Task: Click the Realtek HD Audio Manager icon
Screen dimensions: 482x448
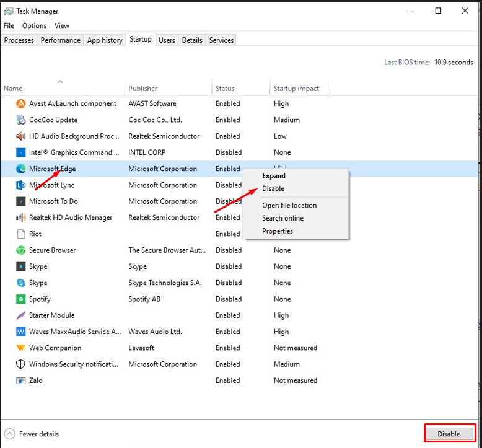Action: (x=20, y=217)
